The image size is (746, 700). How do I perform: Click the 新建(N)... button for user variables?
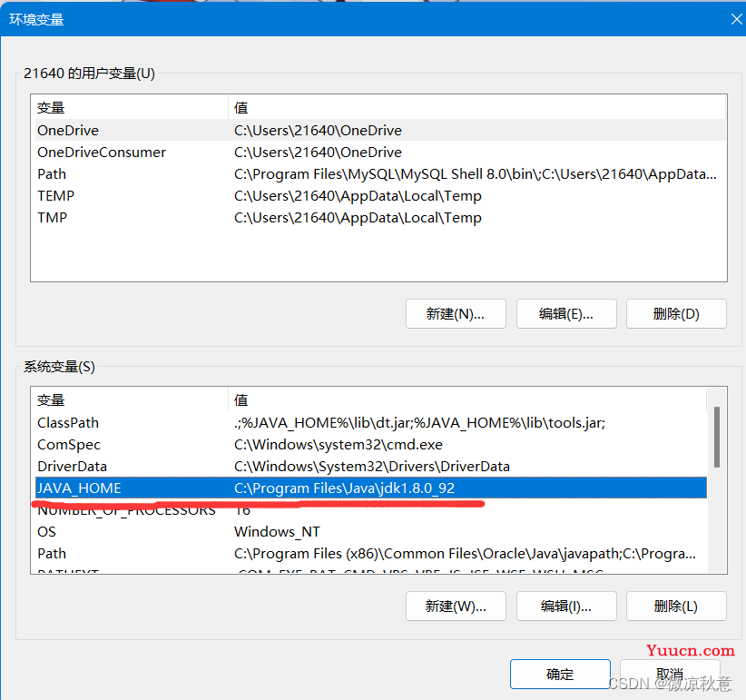456,313
